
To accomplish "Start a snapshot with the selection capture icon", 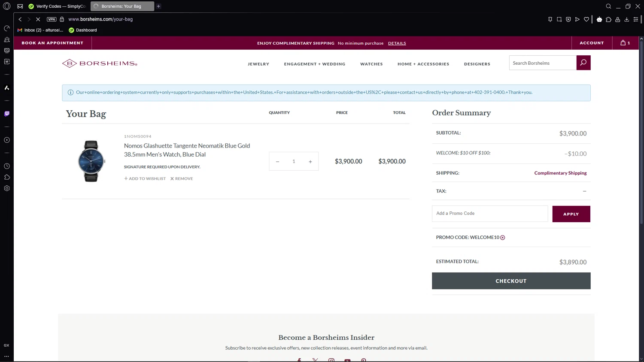I will 559,19.
